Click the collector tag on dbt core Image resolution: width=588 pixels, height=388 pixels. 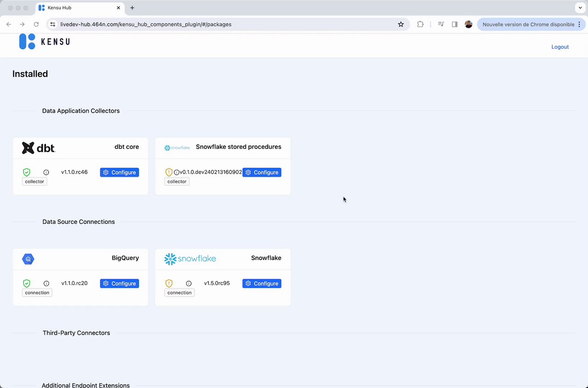coord(34,182)
